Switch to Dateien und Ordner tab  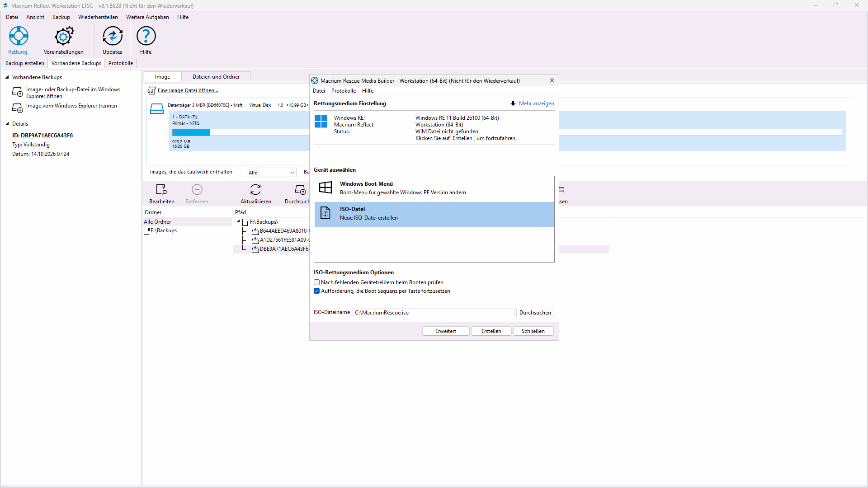pyautogui.click(x=216, y=77)
